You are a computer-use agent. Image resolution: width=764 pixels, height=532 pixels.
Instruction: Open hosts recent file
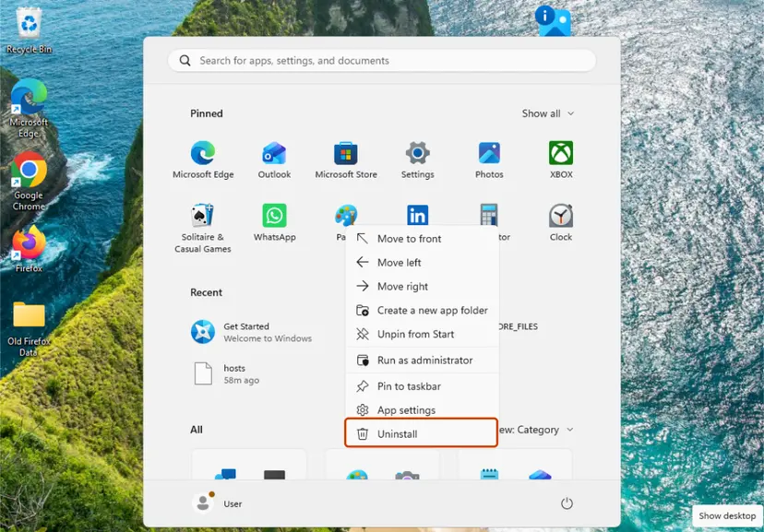(227, 373)
